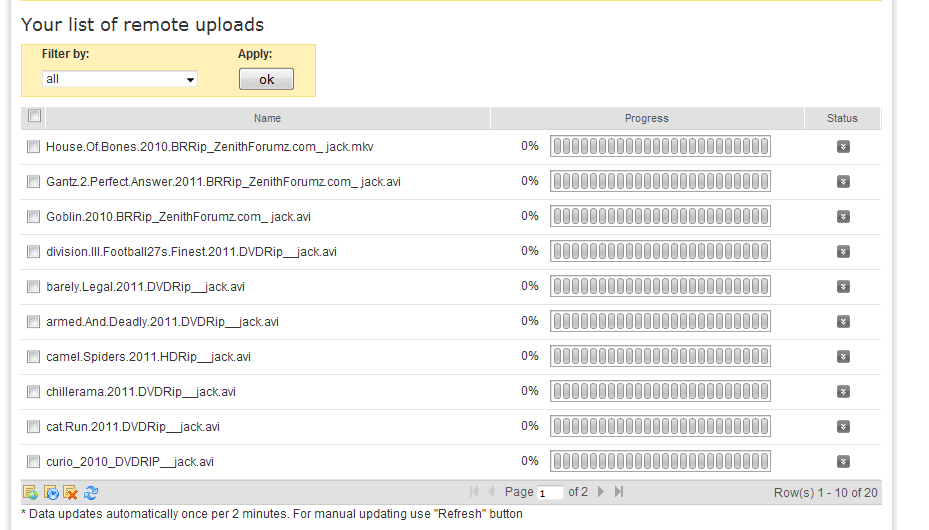The width and height of the screenshot is (929, 530).
Task: Click the add remote upload icon
Action: 30,492
